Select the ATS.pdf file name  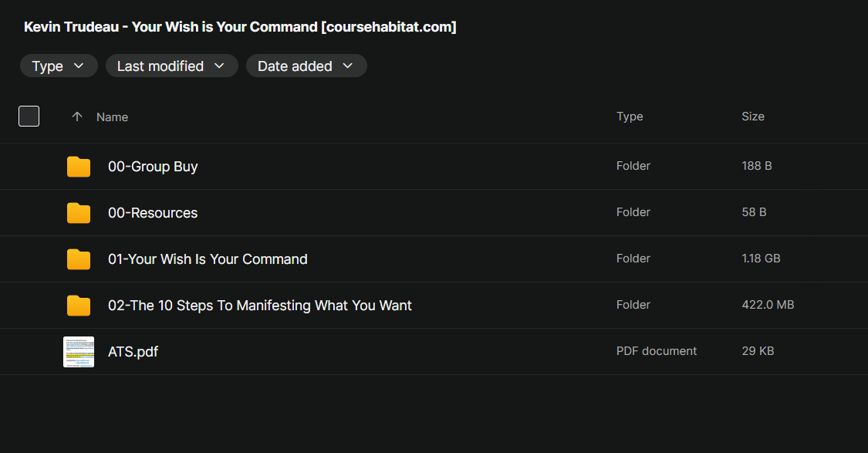[x=133, y=352]
